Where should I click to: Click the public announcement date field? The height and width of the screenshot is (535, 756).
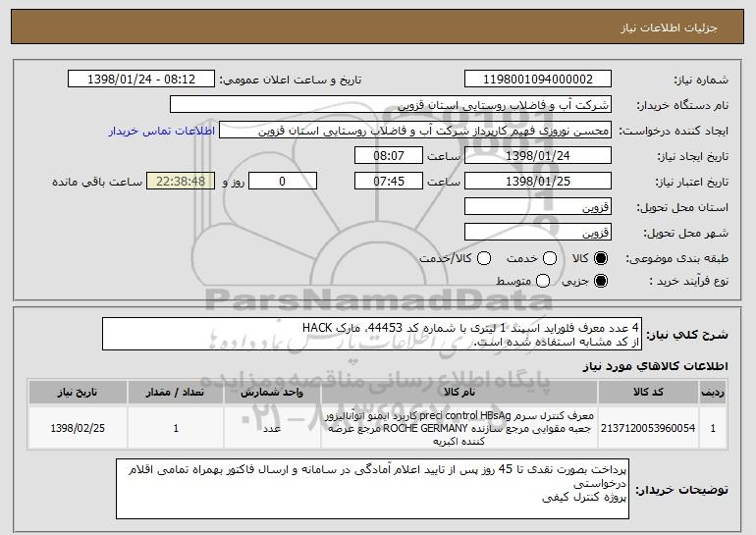[141, 80]
